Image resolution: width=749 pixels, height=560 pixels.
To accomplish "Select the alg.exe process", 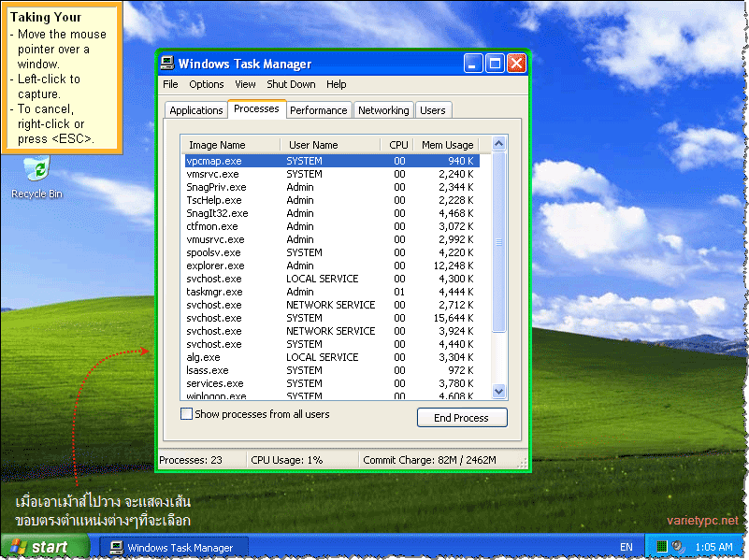I will [332, 357].
